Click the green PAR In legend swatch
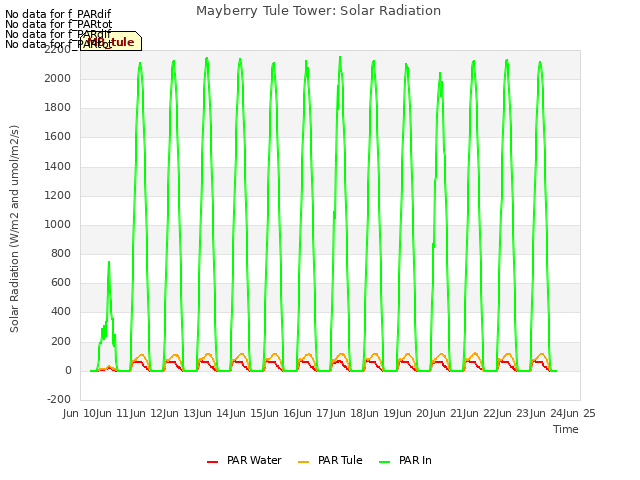 pos(384,462)
